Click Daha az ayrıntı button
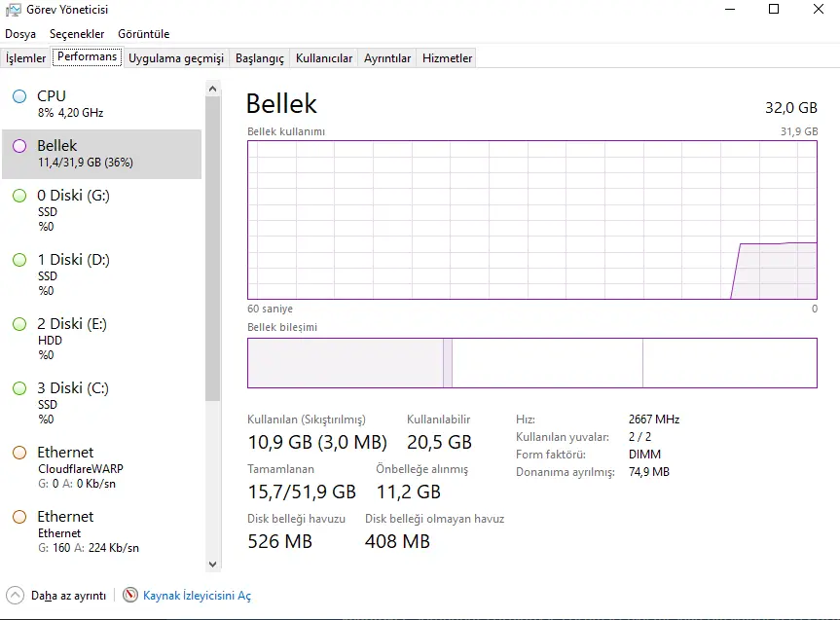This screenshot has height=620, width=840. click(x=56, y=596)
